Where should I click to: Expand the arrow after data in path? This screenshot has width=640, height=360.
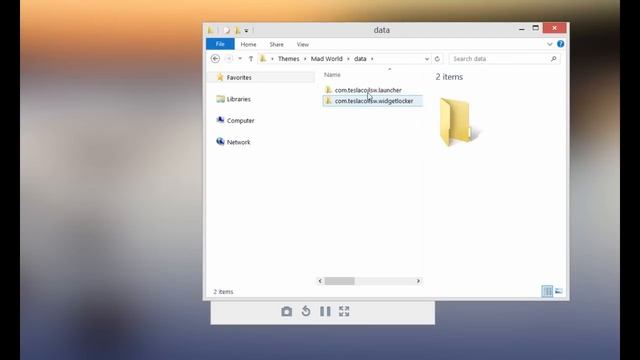point(372,59)
